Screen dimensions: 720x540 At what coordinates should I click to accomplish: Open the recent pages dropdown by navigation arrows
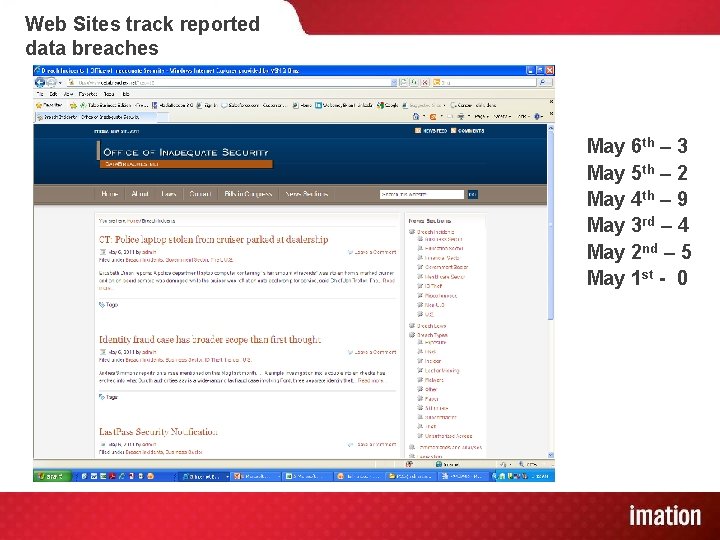tap(60, 83)
